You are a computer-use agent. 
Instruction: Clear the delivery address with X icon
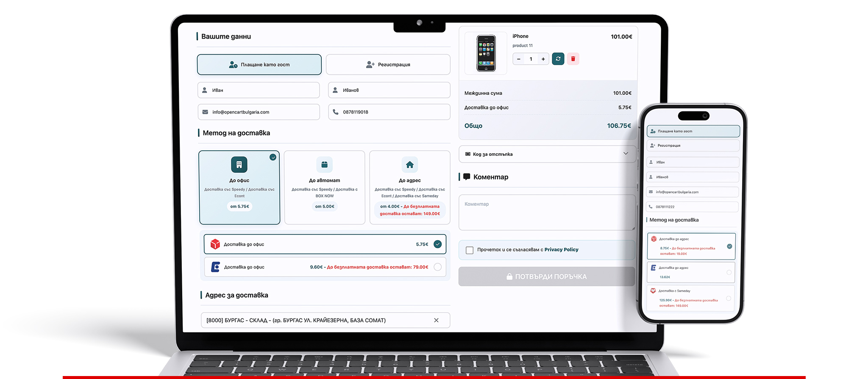[x=436, y=321]
